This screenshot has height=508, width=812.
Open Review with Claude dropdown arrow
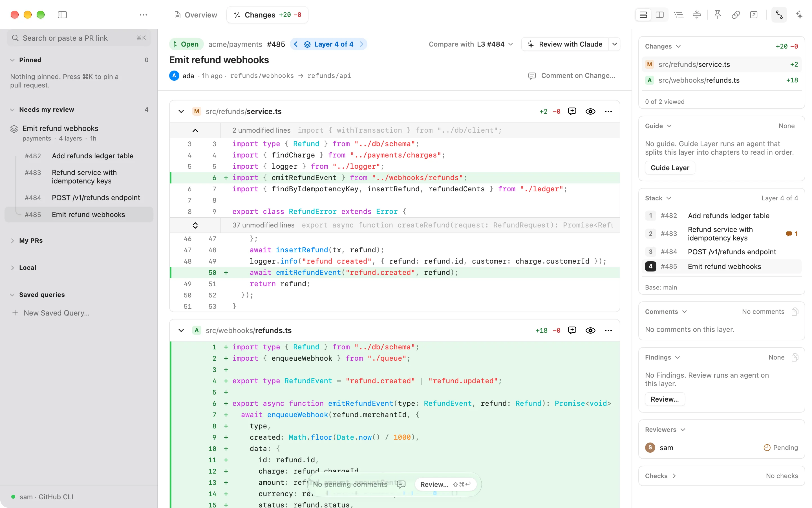click(x=614, y=44)
